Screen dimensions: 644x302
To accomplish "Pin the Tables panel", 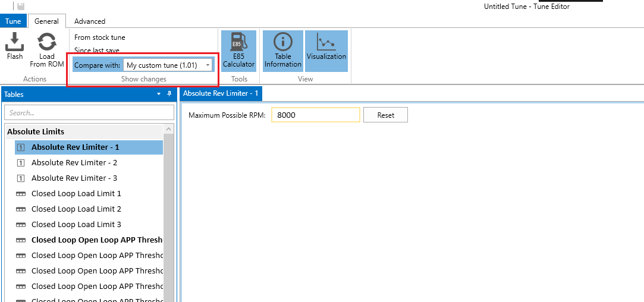I will pyautogui.click(x=169, y=94).
